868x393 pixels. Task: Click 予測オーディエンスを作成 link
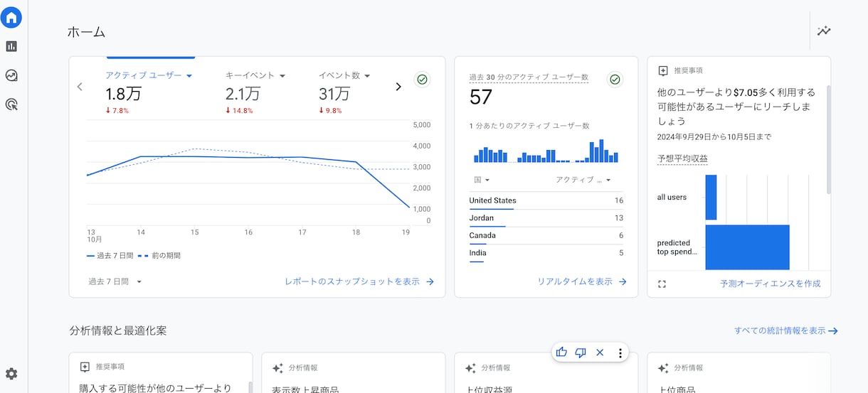point(770,284)
